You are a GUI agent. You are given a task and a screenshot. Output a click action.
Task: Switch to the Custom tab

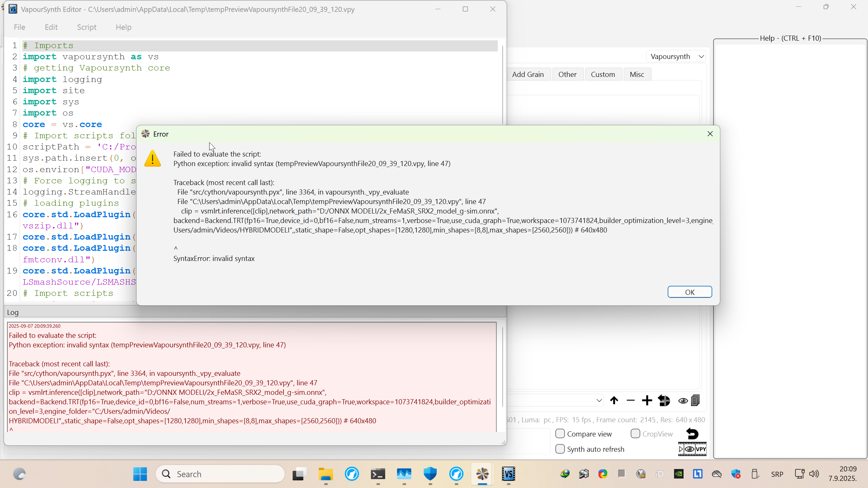click(x=603, y=74)
